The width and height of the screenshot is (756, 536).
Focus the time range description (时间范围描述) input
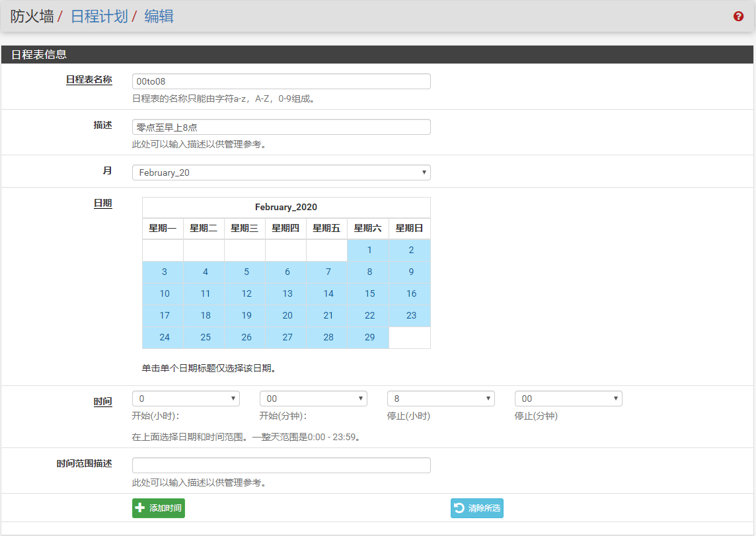coord(281,465)
